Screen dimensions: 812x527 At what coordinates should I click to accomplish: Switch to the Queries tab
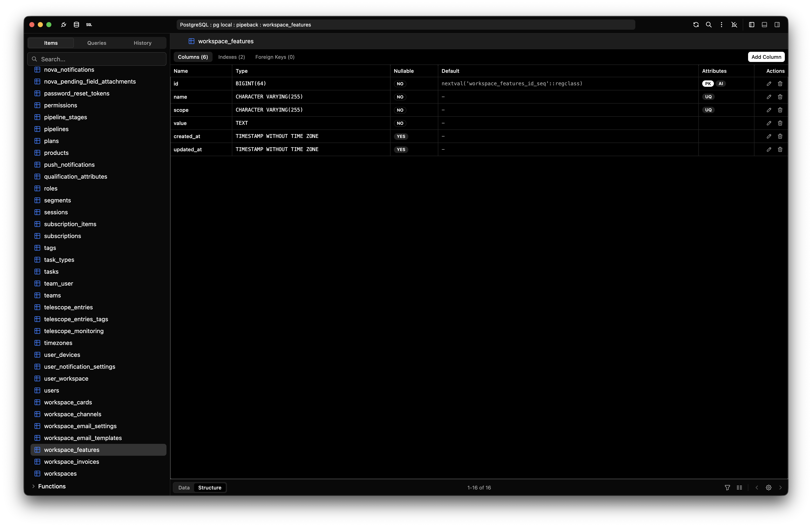click(97, 43)
